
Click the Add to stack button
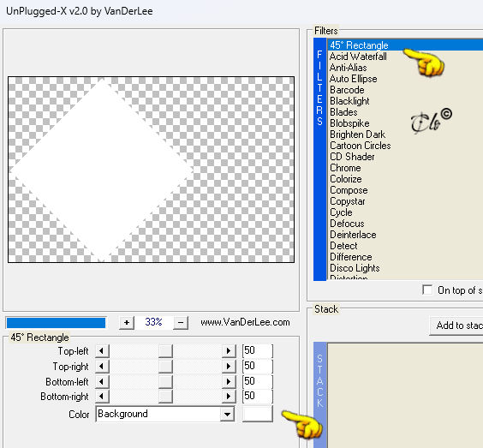[x=456, y=326]
